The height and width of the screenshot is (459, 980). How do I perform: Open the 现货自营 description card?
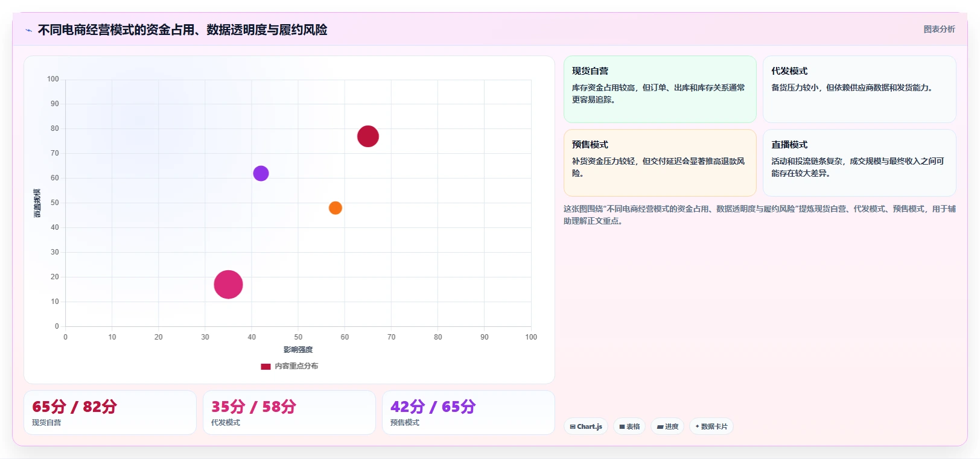point(660,89)
